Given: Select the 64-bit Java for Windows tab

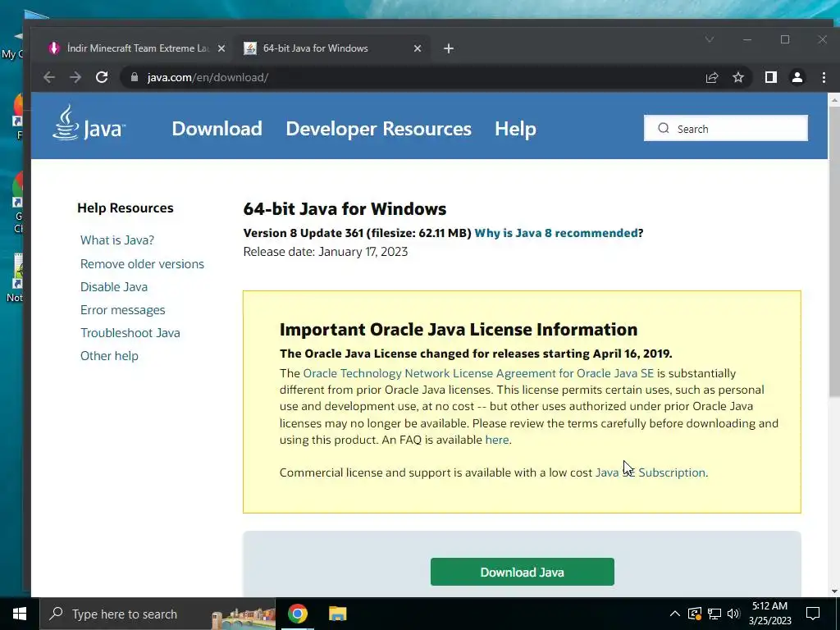Looking at the screenshot, I should (332, 48).
